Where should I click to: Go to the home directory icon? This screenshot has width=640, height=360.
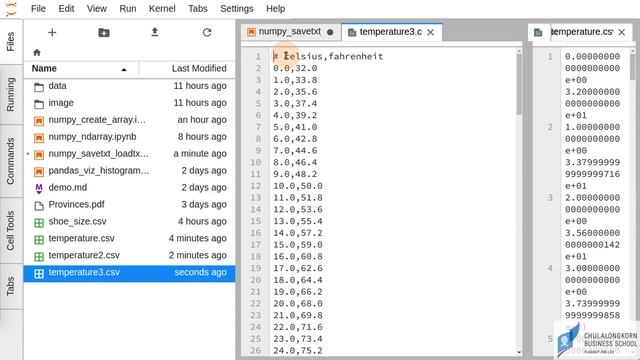point(37,52)
